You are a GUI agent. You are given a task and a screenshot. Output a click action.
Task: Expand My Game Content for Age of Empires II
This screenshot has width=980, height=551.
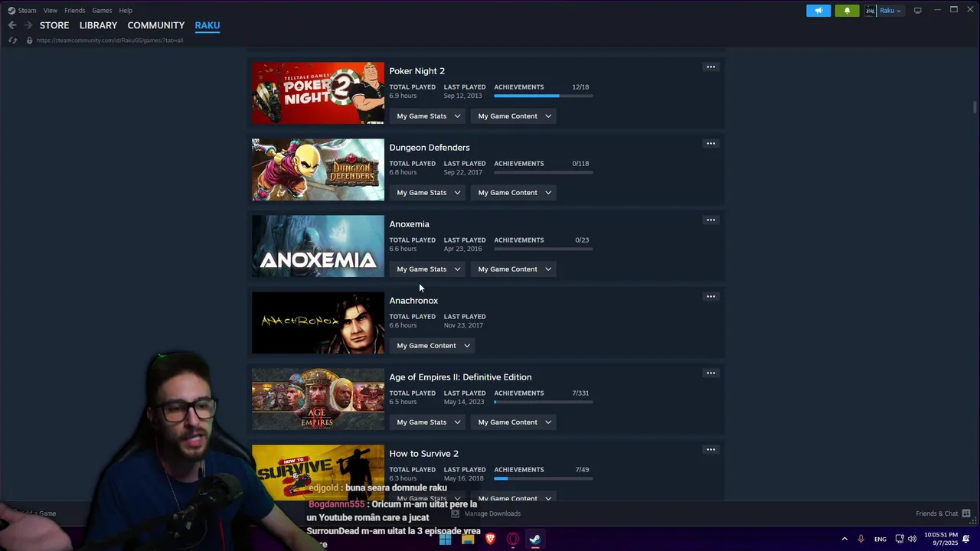[x=514, y=422]
